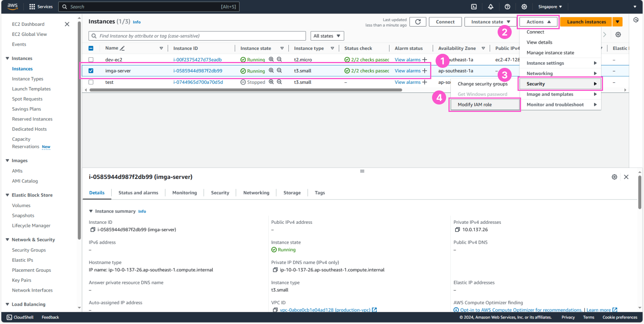
Task: Switch to the Storage tab
Action: pos(292,193)
